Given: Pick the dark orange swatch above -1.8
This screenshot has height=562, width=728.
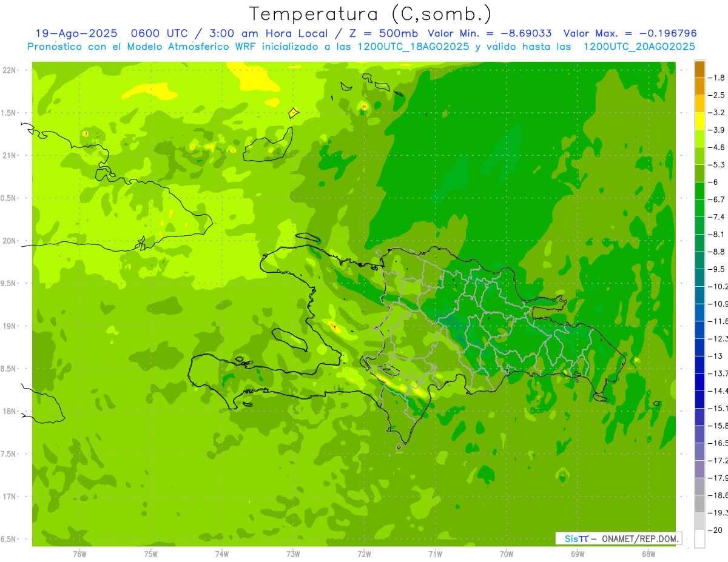Looking at the screenshot, I should (x=699, y=69).
